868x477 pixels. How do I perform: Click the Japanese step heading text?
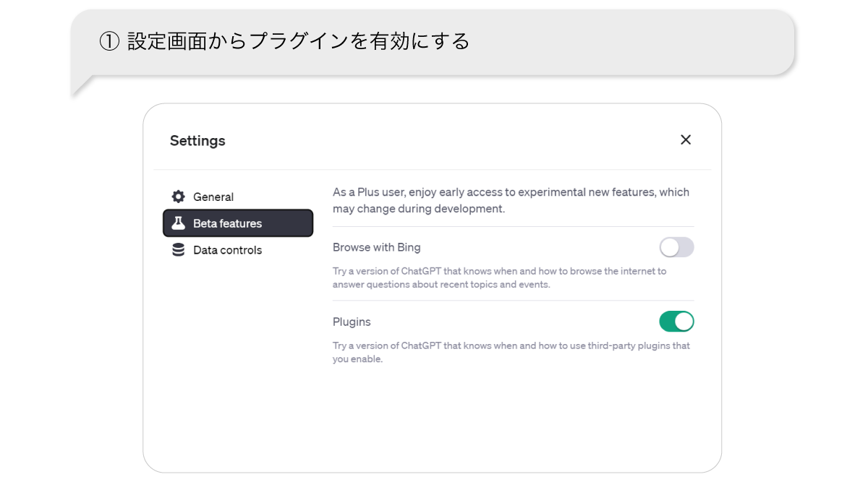pyautogui.click(x=298, y=42)
